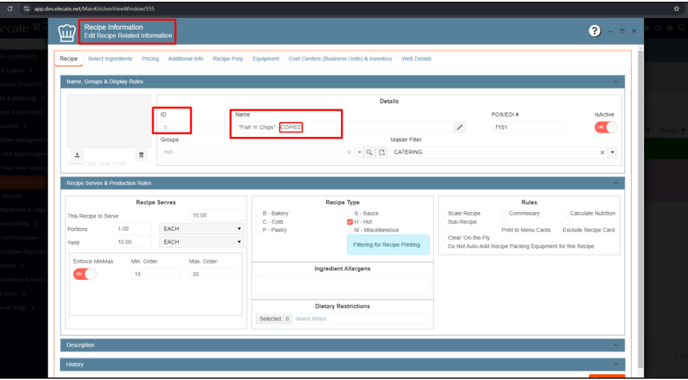Clear the Groups selection X
The width and height of the screenshot is (688, 380).
[349, 152]
